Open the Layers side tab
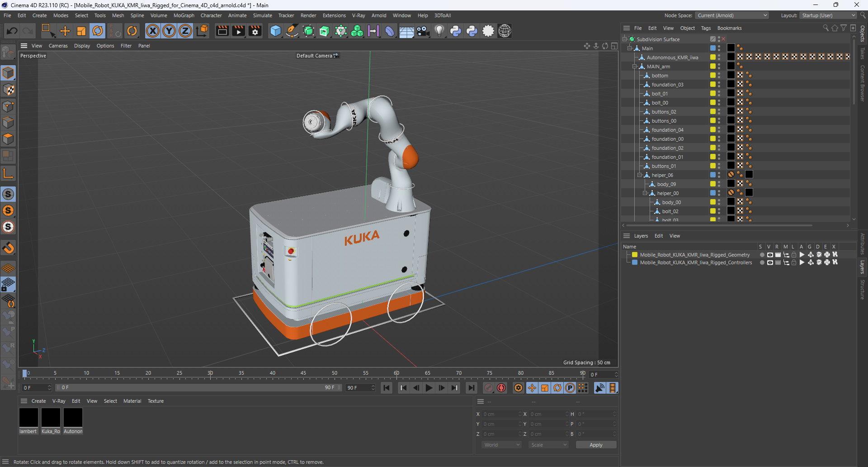The height and width of the screenshot is (467, 868). 863,267
